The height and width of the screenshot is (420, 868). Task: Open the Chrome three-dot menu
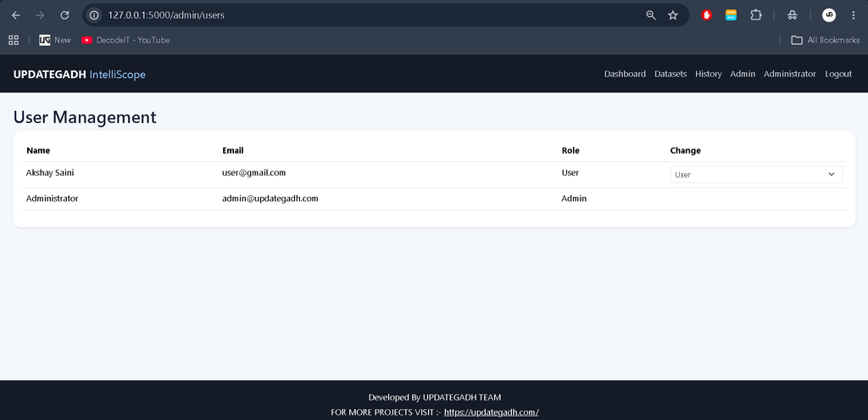click(x=853, y=15)
